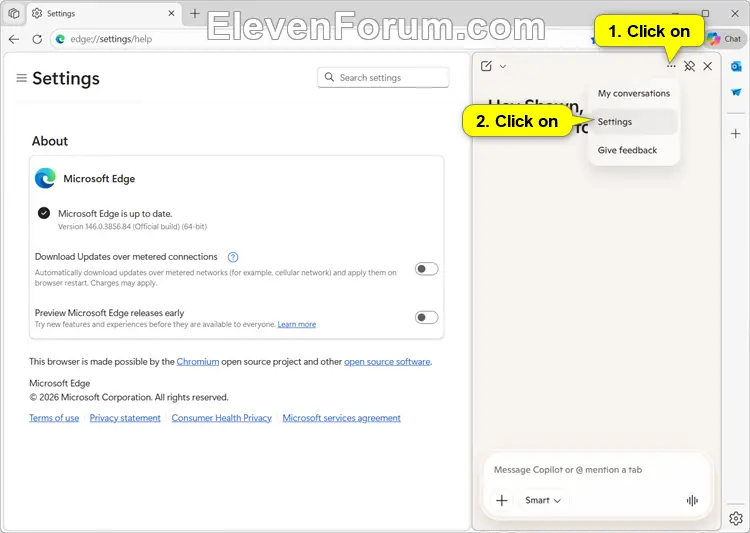Start voice input with the waveform icon
The height and width of the screenshot is (533, 750).
tap(692, 500)
